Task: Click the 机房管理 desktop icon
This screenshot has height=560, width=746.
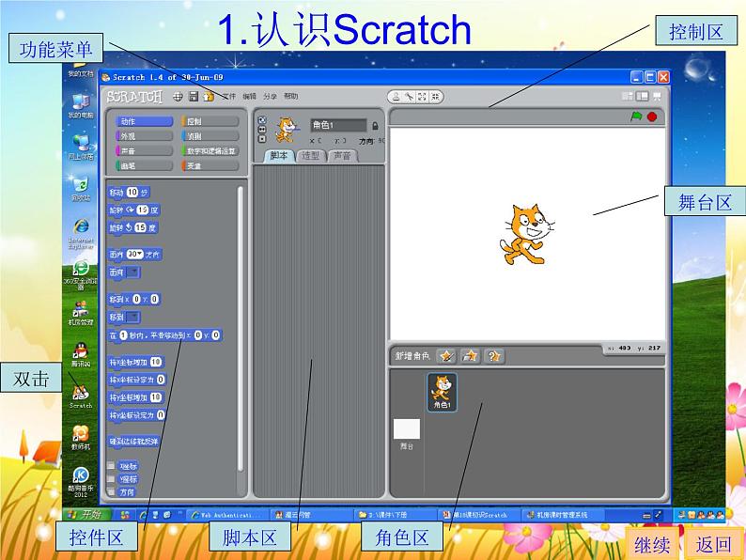Action: 81,313
